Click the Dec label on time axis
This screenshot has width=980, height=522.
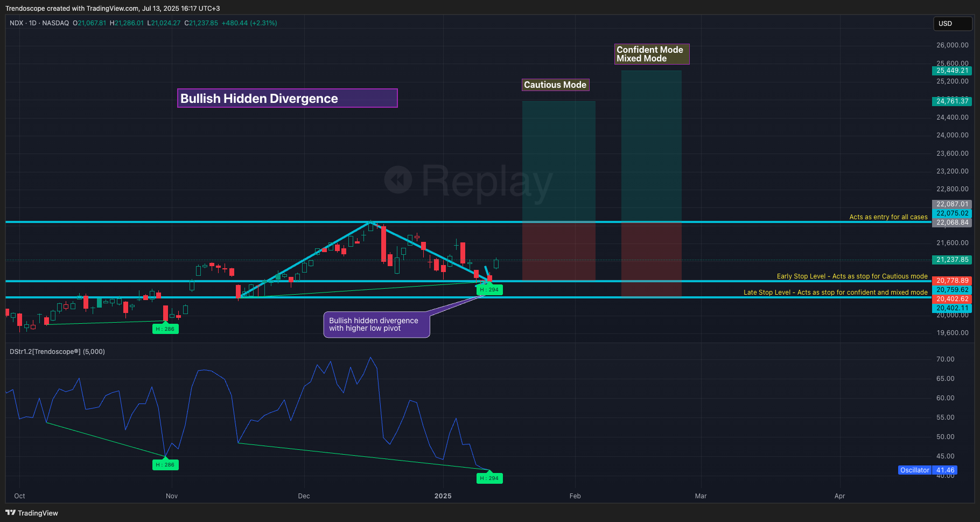pos(304,496)
